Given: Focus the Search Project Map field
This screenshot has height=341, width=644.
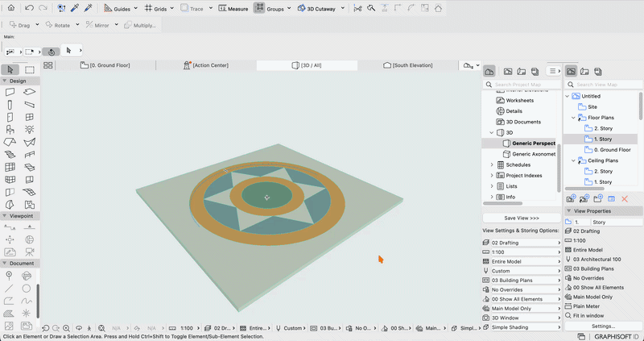Looking at the screenshot, I should coord(522,85).
